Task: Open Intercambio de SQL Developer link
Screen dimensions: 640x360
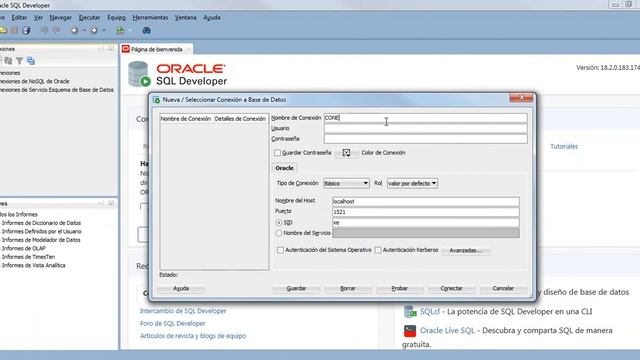Action: 183,311
